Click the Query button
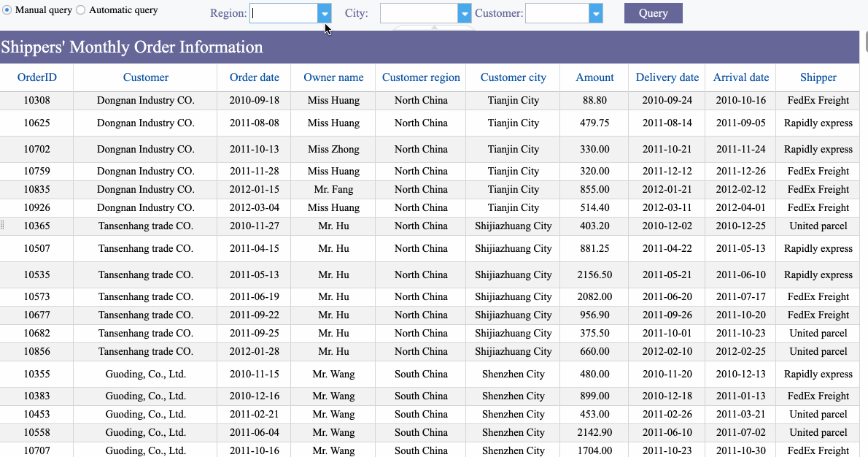This screenshot has width=868, height=457. 653,13
